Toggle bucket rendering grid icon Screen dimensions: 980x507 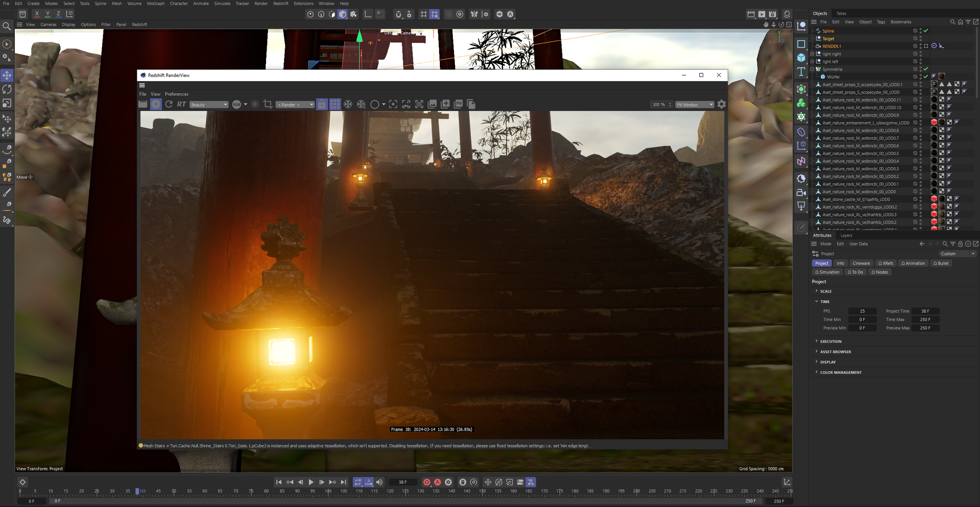(x=335, y=104)
